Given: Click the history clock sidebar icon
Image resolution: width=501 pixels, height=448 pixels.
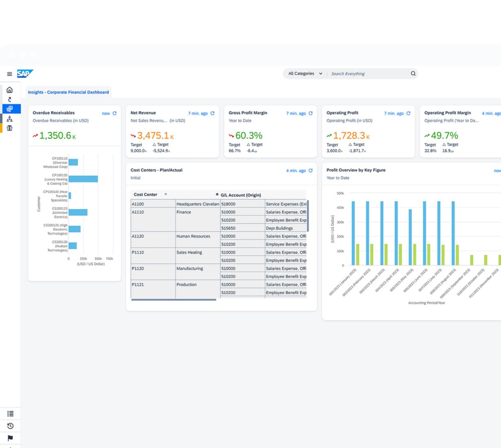Looking at the screenshot, I should coord(10,426).
